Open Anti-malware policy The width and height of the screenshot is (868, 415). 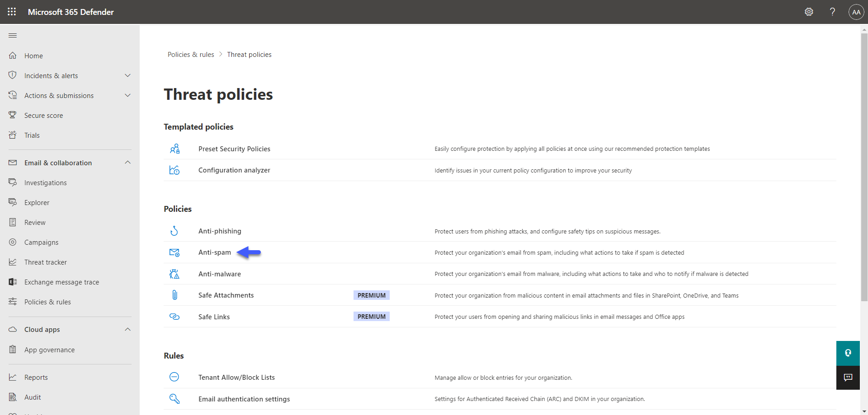(220, 274)
